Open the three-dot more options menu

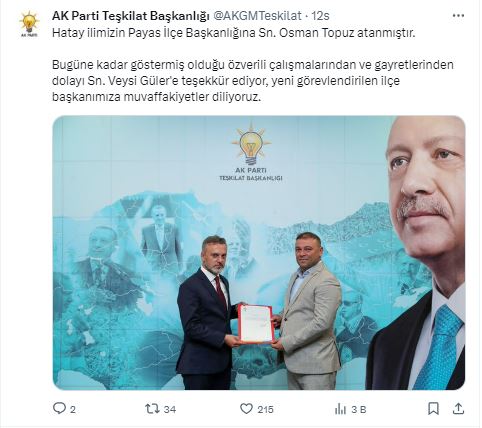coord(458,16)
